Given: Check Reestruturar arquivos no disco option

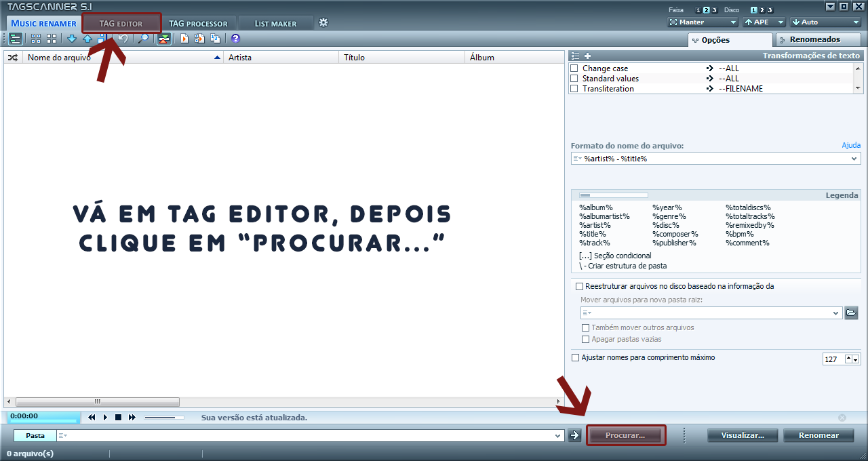Looking at the screenshot, I should click(x=579, y=286).
